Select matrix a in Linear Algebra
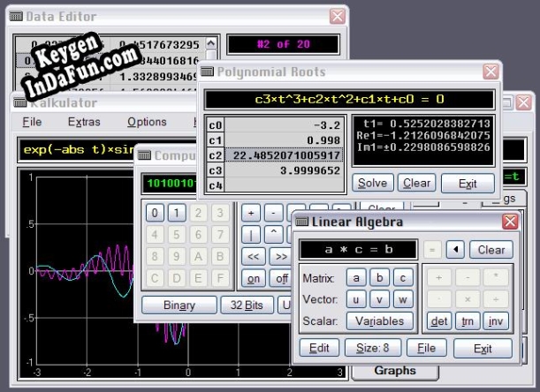This screenshot has height=392, width=540. tap(356, 278)
